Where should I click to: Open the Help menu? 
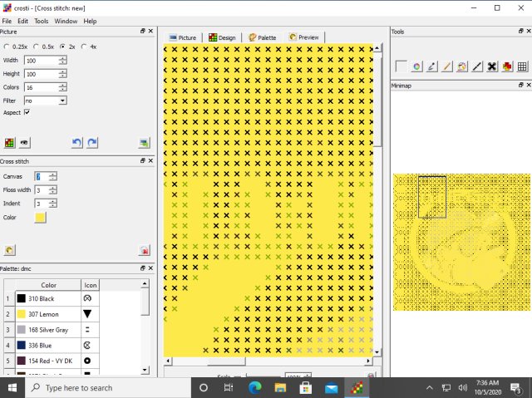pyautogui.click(x=90, y=21)
